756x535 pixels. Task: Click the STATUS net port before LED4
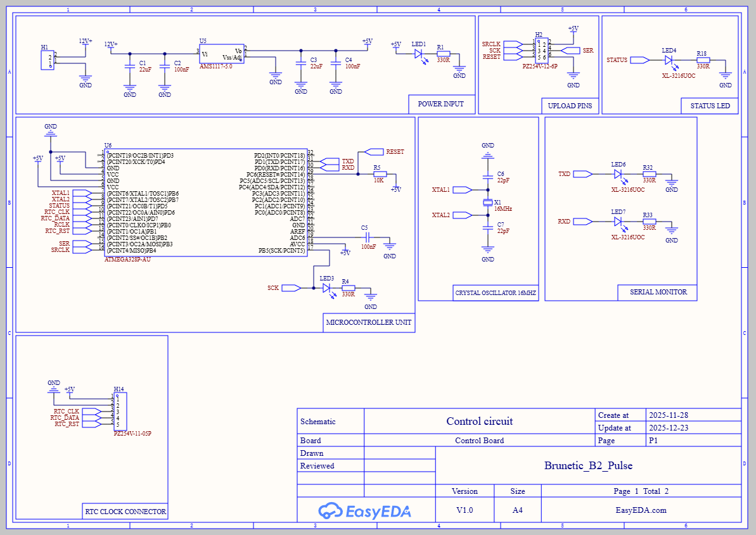640,60
